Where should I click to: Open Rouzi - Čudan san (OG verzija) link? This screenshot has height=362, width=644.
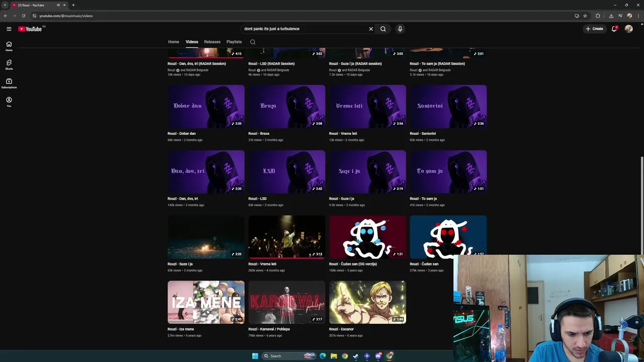353,264
